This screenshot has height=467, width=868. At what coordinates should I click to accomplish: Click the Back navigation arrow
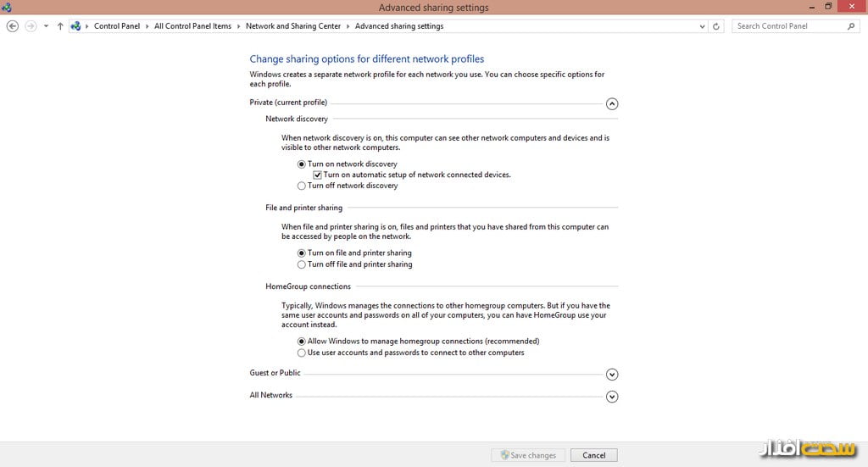click(12, 26)
